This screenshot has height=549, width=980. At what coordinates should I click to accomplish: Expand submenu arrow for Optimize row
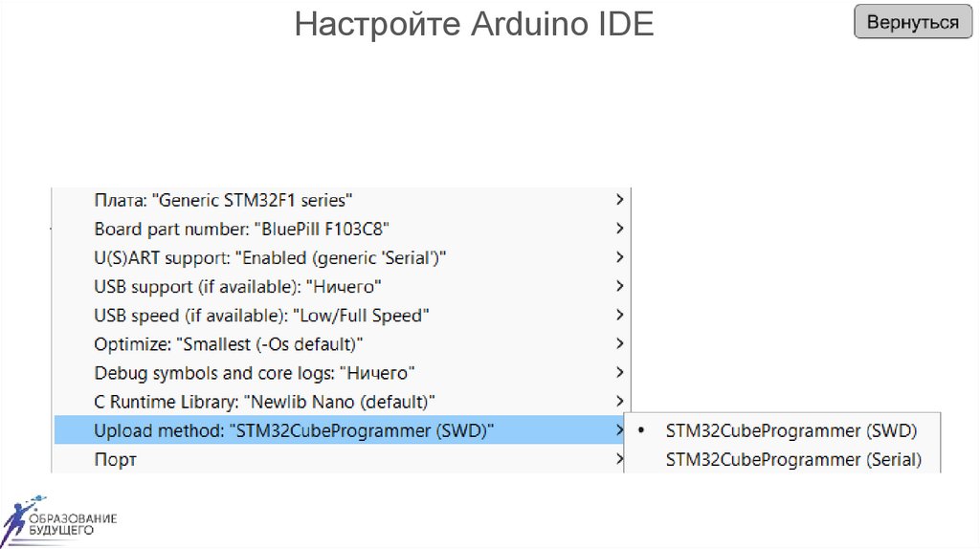tap(619, 343)
